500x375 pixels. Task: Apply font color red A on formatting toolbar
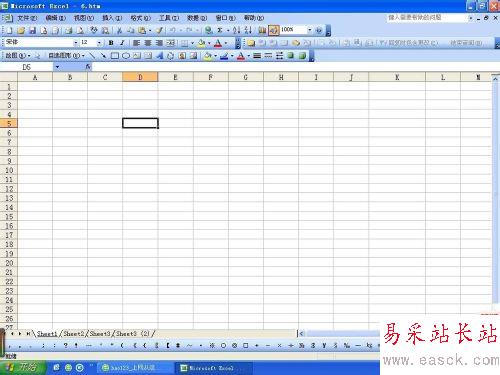pos(218,43)
